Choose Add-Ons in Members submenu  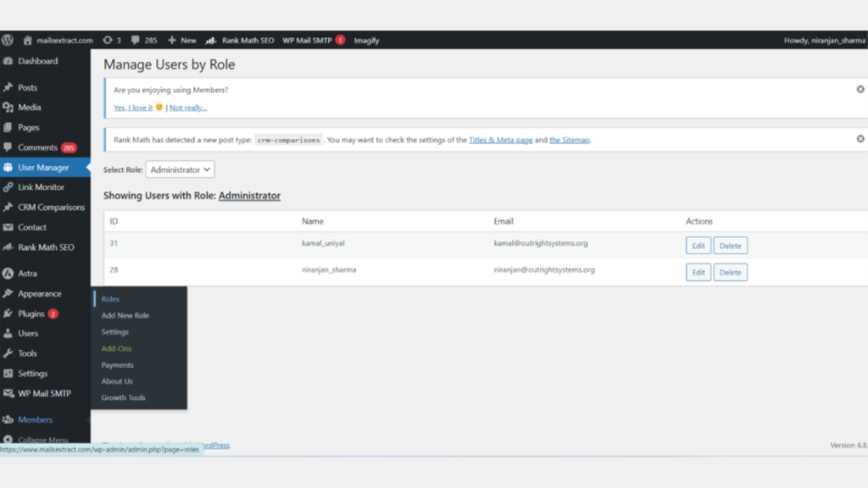pyautogui.click(x=116, y=348)
